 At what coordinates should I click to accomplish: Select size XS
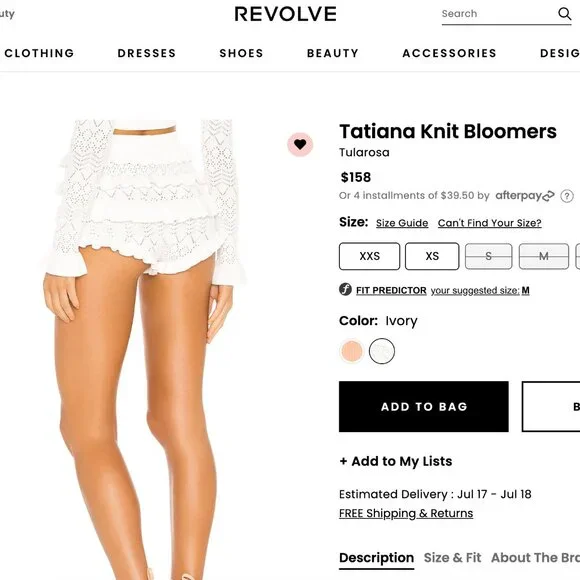(x=432, y=256)
